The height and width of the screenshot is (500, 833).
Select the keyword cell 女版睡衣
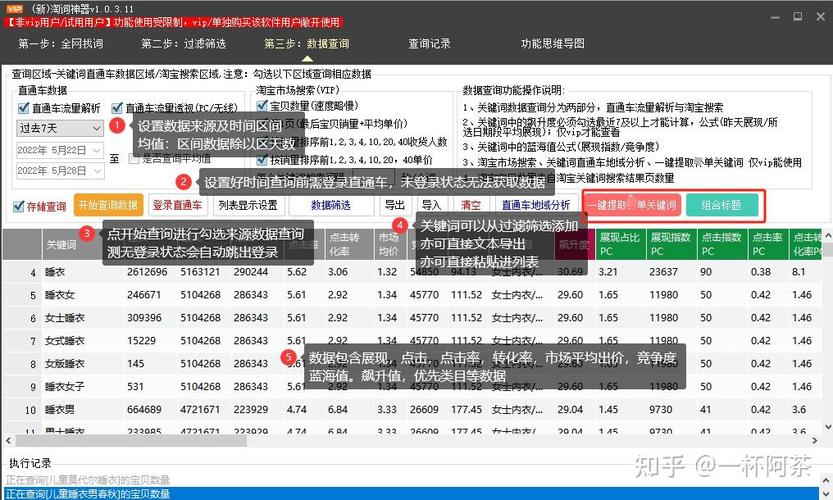[x=65, y=364]
